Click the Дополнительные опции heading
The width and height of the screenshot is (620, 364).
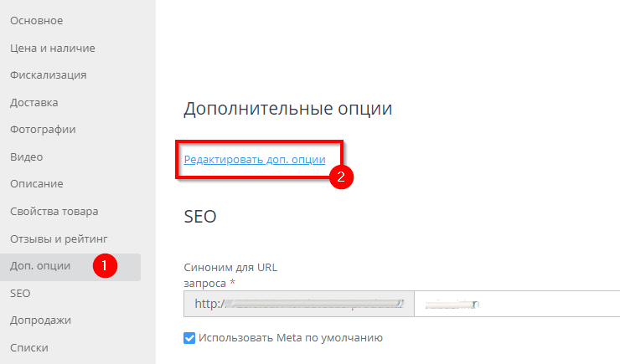tap(287, 109)
